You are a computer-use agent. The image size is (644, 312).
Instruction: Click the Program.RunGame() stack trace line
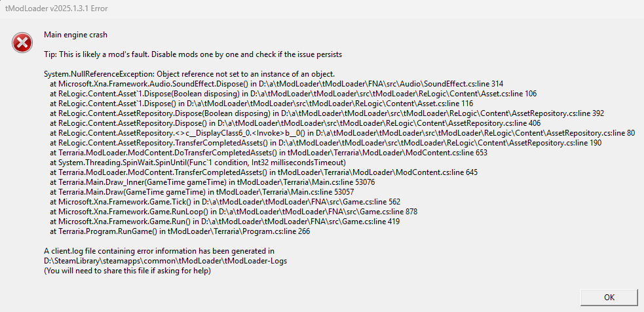[180, 231]
